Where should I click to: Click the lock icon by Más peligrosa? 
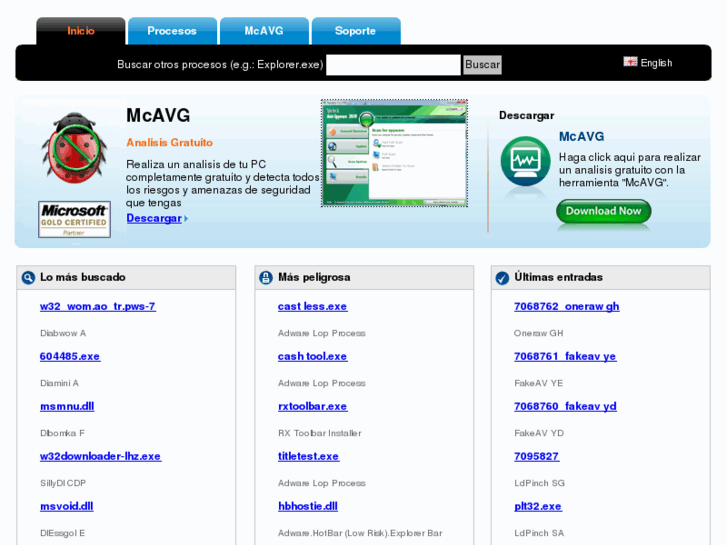(266, 278)
